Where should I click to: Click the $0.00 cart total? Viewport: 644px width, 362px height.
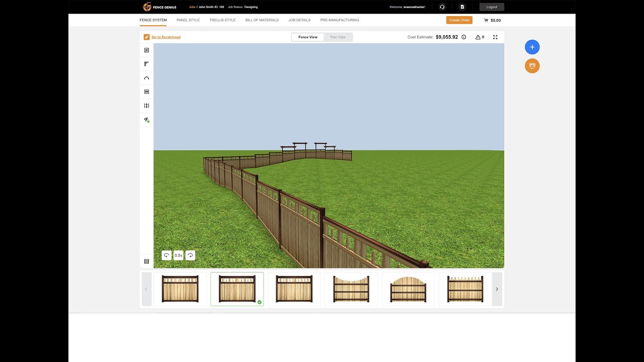496,21
